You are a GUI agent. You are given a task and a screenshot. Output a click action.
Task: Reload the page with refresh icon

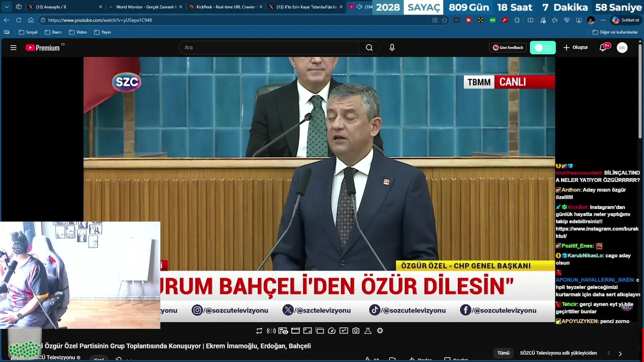click(x=19, y=20)
